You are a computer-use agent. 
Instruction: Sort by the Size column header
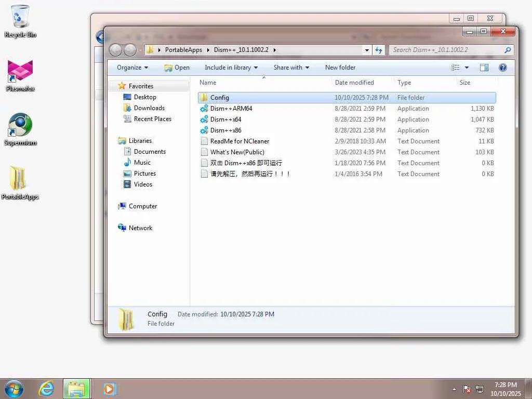click(476, 83)
